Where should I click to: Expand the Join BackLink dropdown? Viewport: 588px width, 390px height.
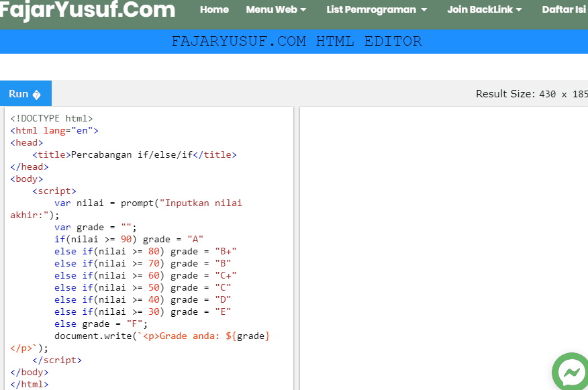click(484, 9)
